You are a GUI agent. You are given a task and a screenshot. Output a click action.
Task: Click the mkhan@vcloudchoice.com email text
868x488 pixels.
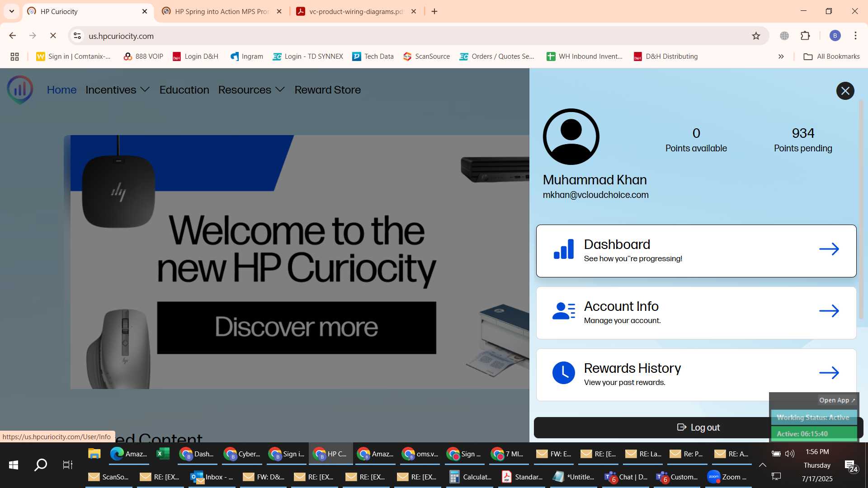595,195
